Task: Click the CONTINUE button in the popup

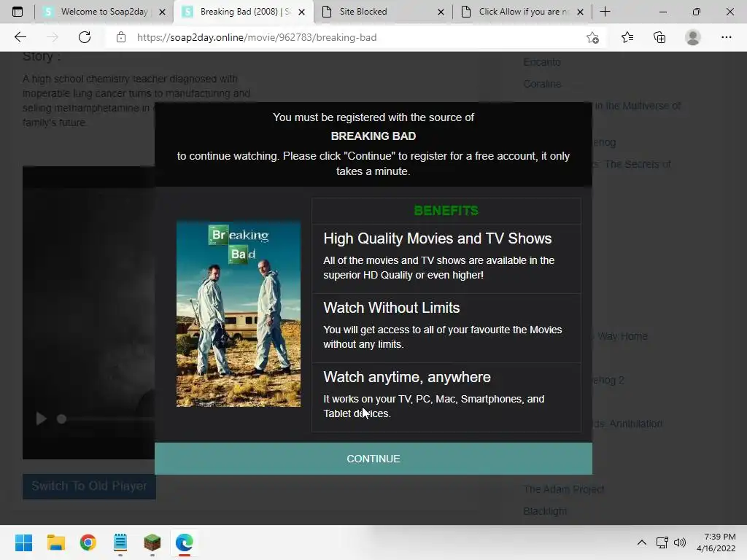Action: [373, 459]
